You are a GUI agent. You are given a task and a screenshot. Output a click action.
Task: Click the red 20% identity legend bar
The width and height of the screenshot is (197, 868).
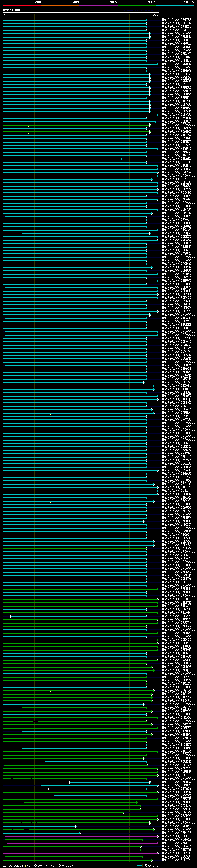(22, 6)
